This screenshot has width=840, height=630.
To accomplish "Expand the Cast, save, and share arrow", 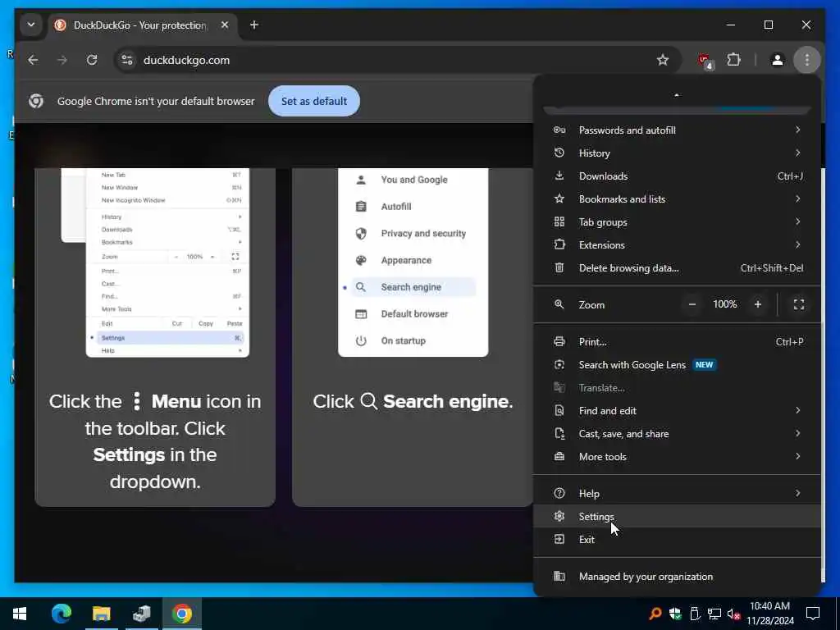I will [797, 433].
